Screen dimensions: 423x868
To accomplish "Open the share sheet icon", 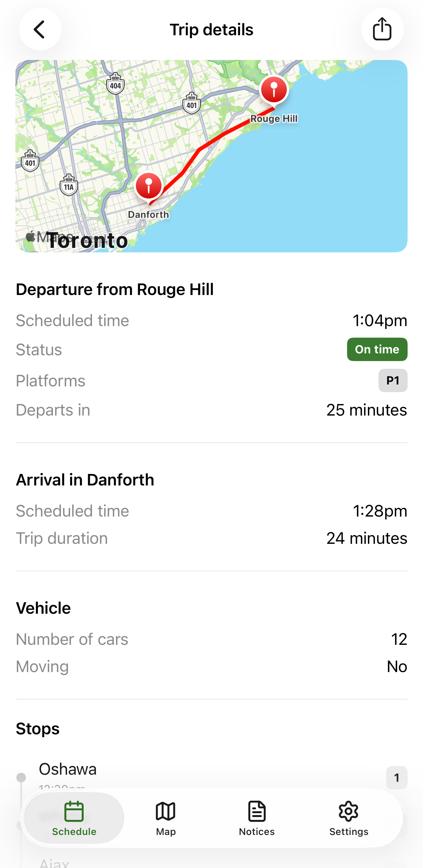I will [382, 29].
